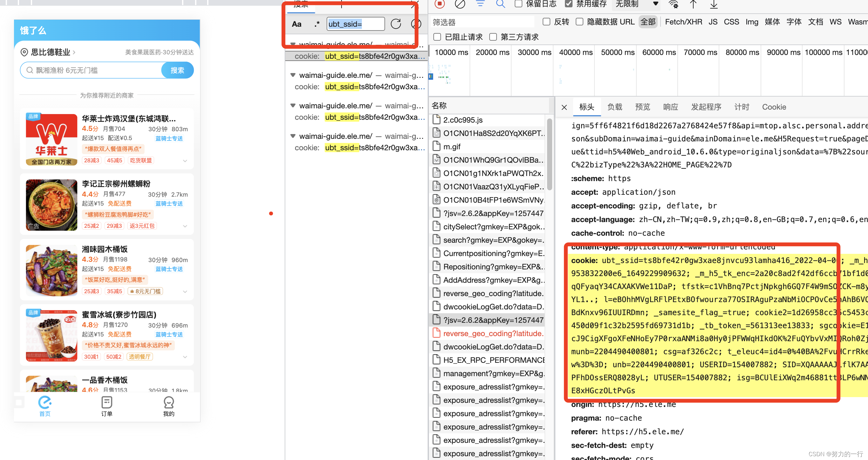Toggle 第三方请求 checkbox
Screen dimensions: 868x460
click(x=493, y=37)
